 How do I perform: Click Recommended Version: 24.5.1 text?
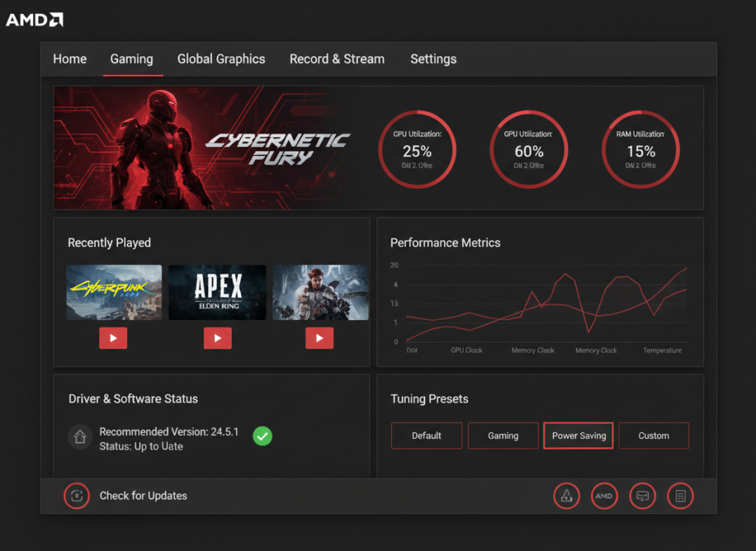(169, 432)
